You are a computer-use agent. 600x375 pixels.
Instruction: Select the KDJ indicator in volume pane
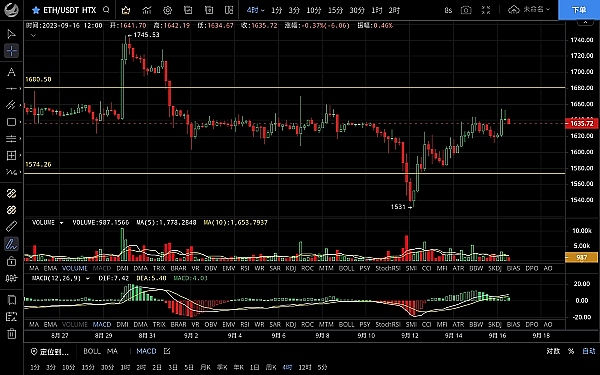[x=291, y=268]
